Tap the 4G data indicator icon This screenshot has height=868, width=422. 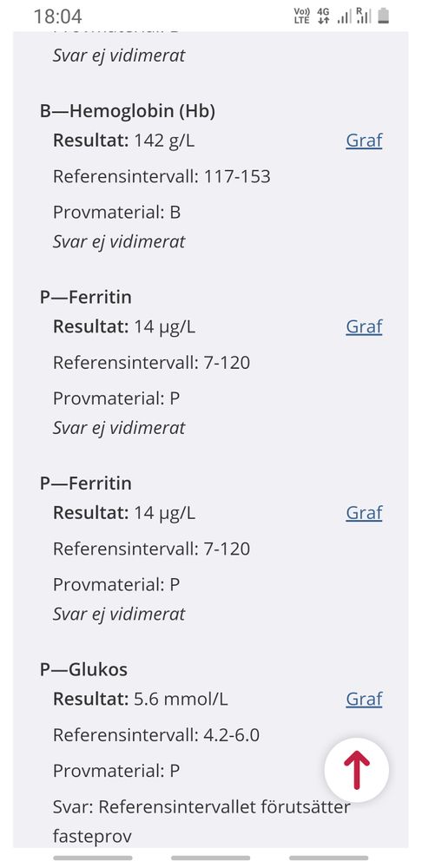323,16
